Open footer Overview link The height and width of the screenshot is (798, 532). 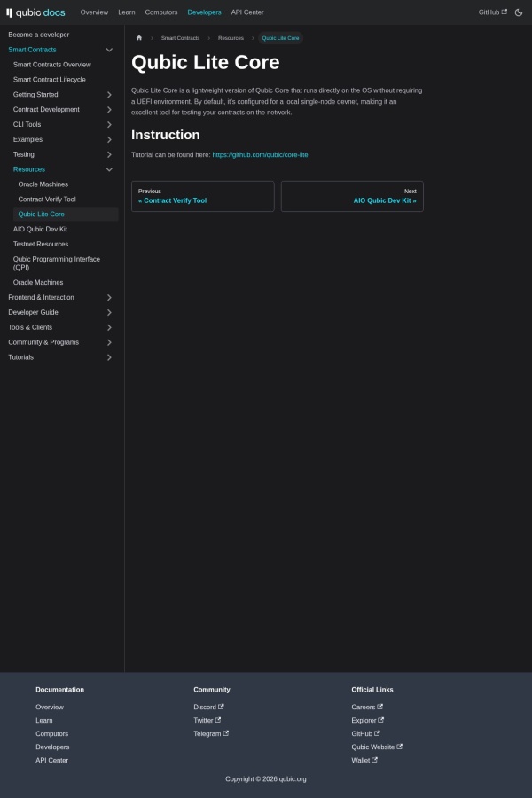pos(50,708)
